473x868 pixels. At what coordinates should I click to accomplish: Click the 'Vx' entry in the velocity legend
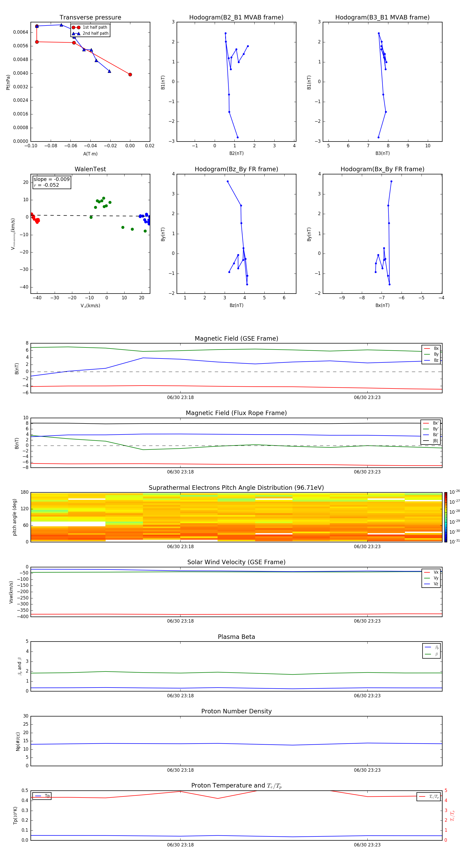click(x=431, y=572)
